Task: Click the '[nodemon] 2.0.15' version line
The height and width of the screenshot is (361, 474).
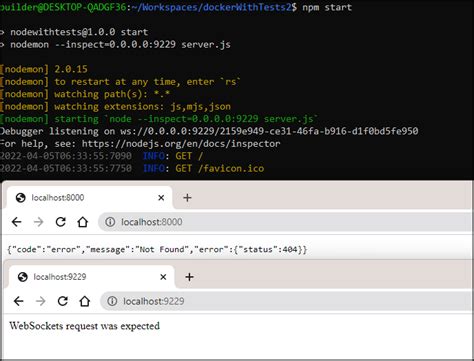Action: (44, 69)
